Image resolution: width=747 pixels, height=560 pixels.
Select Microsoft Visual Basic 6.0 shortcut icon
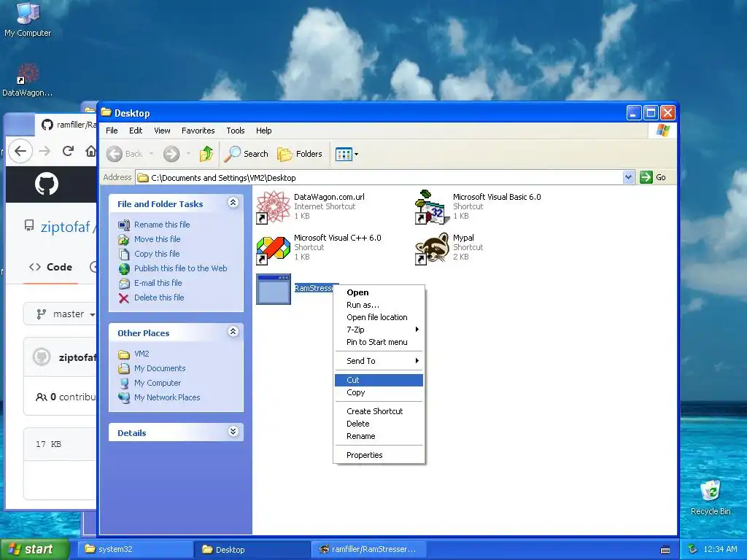pos(432,207)
